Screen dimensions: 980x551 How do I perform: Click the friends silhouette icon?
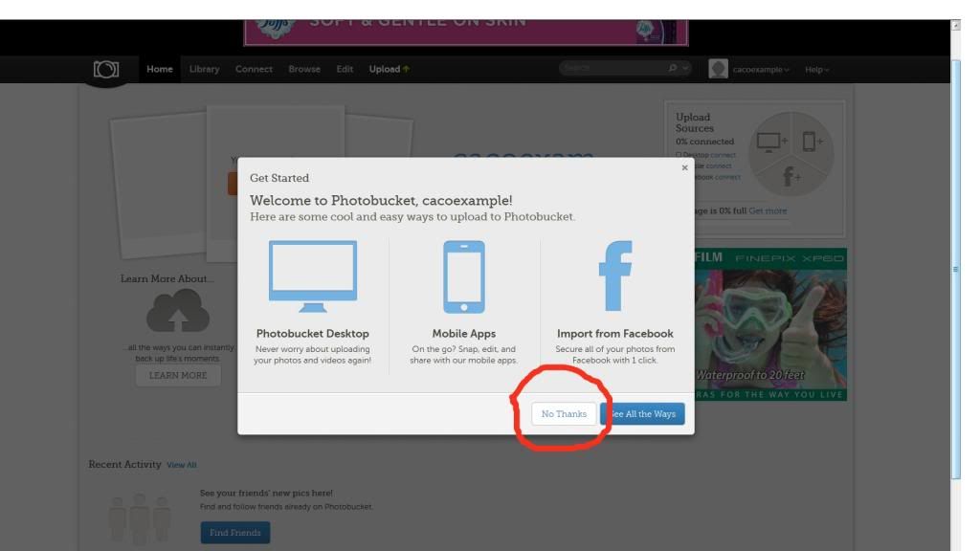coord(140,518)
